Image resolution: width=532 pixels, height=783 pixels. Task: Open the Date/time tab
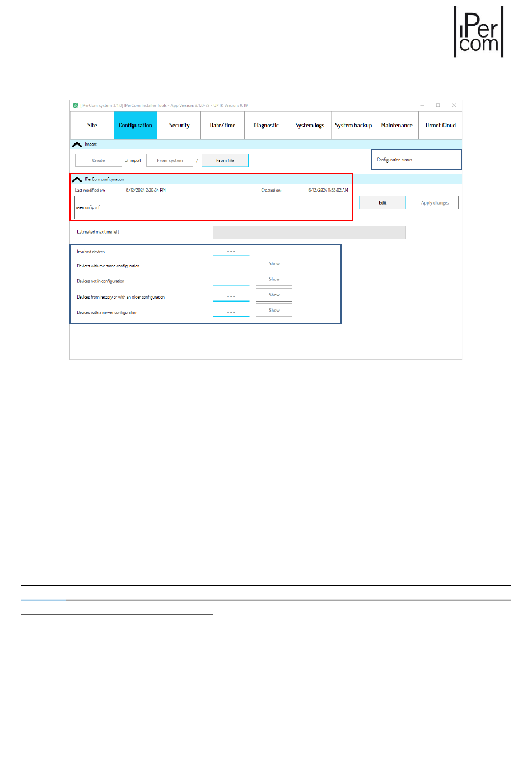pos(223,125)
